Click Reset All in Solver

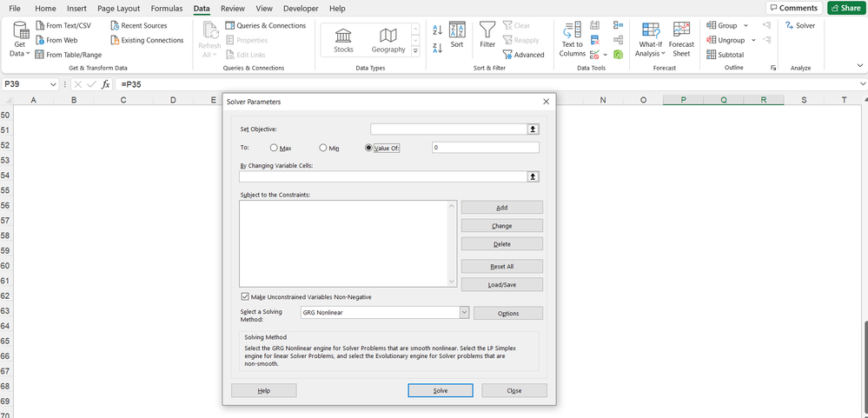point(501,266)
